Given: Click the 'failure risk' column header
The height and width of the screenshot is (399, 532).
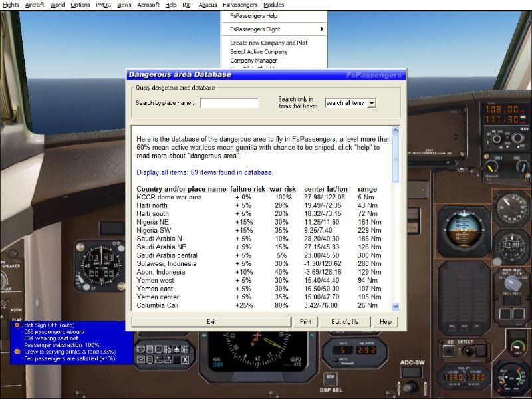Looking at the screenshot, I should 247,189.
